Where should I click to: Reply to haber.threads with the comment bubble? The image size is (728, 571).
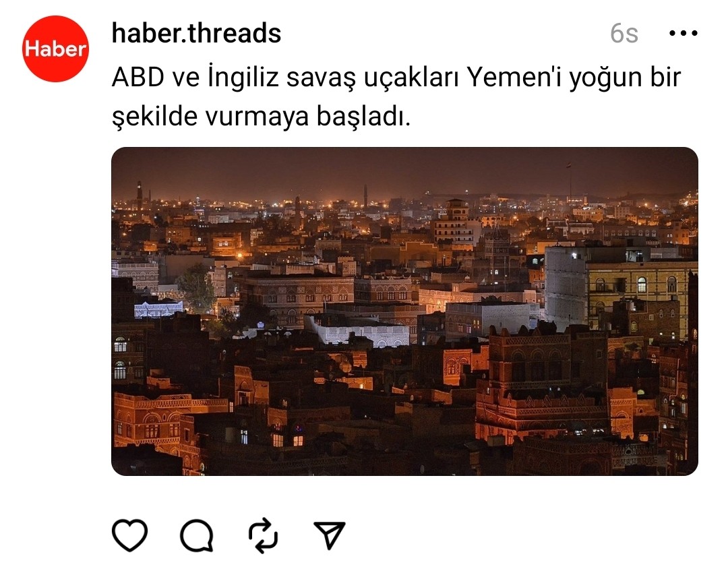197,535
